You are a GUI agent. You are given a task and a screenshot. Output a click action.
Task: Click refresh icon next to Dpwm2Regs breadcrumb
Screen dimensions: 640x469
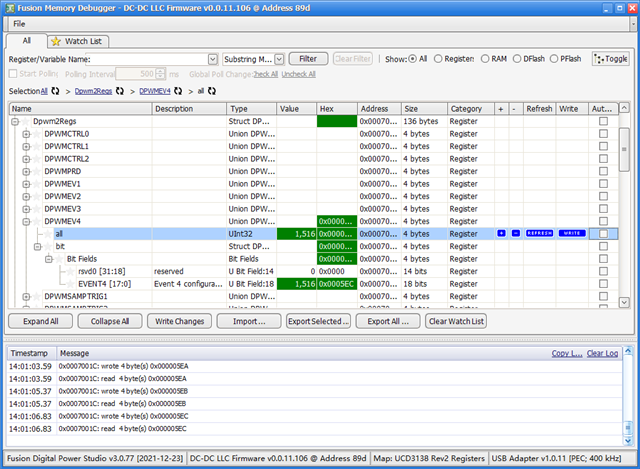tap(120, 91)
